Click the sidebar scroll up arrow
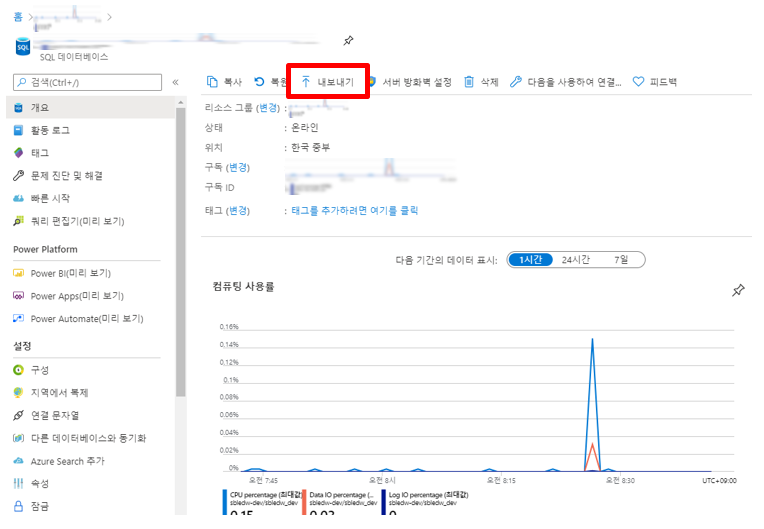Viewport: 764px width, 529px height. [x=181, y=102]
